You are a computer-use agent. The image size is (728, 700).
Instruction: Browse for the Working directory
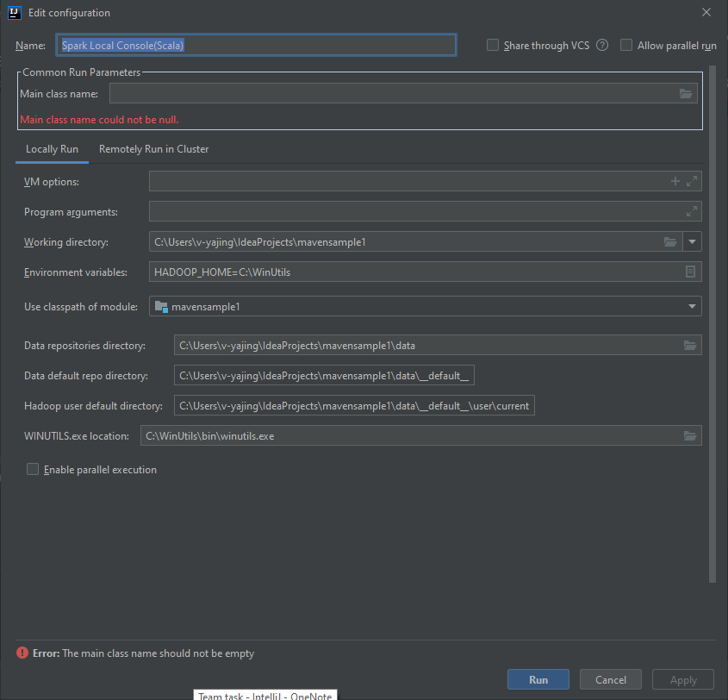click(x=670, y=241)
